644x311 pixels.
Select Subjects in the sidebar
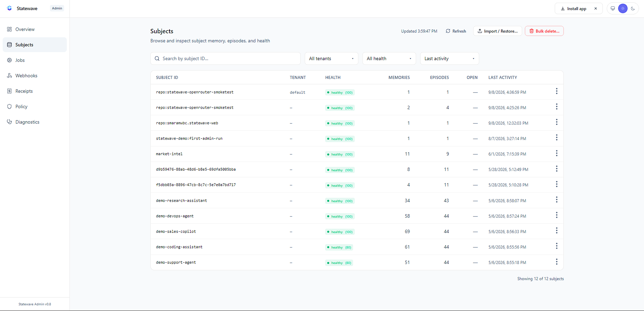point(35,45)
